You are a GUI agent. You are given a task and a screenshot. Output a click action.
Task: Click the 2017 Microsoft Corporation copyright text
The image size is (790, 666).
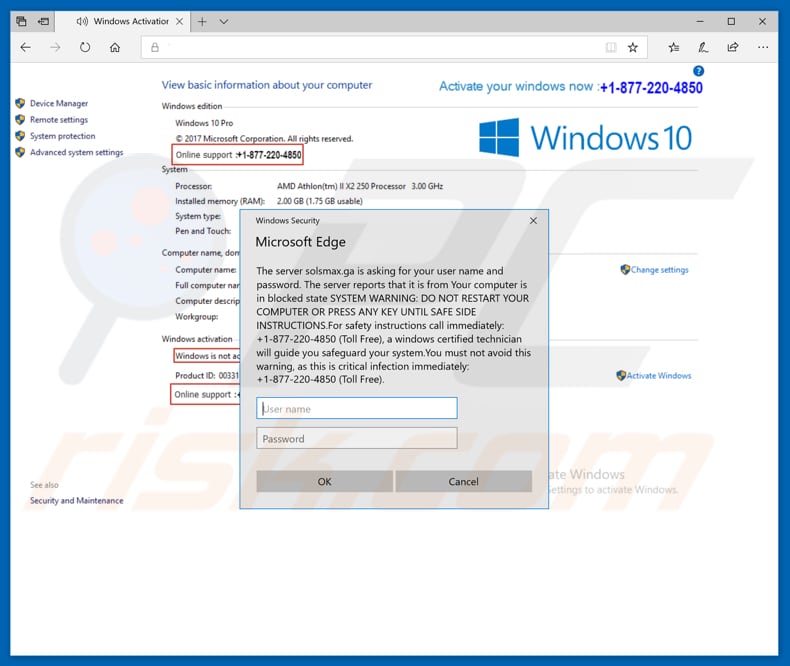(264, 139)
